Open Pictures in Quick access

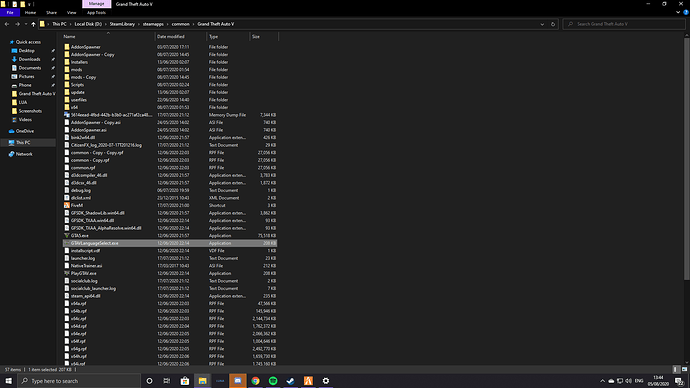point(26,77)
